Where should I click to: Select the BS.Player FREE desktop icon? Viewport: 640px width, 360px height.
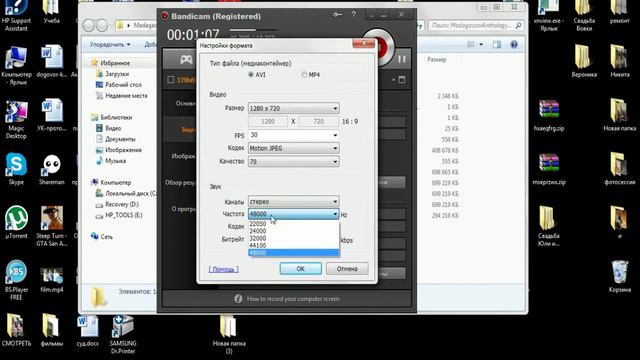click(x=16, y=280)
